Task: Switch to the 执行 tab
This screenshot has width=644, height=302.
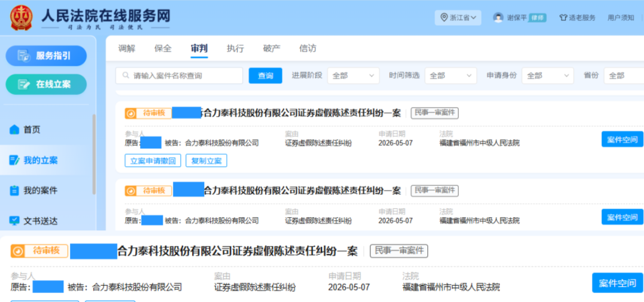Action: [x=235, y=48]
